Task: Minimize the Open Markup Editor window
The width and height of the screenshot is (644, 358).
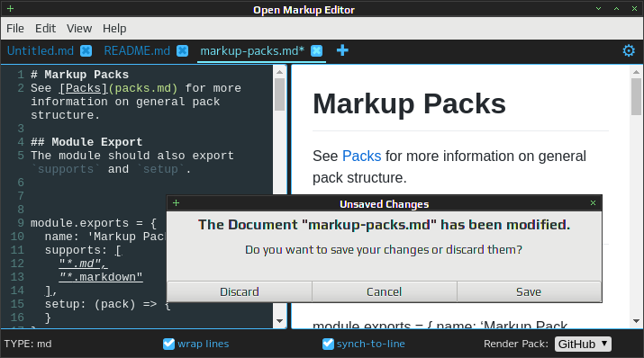Action: (x=598, y=9)
